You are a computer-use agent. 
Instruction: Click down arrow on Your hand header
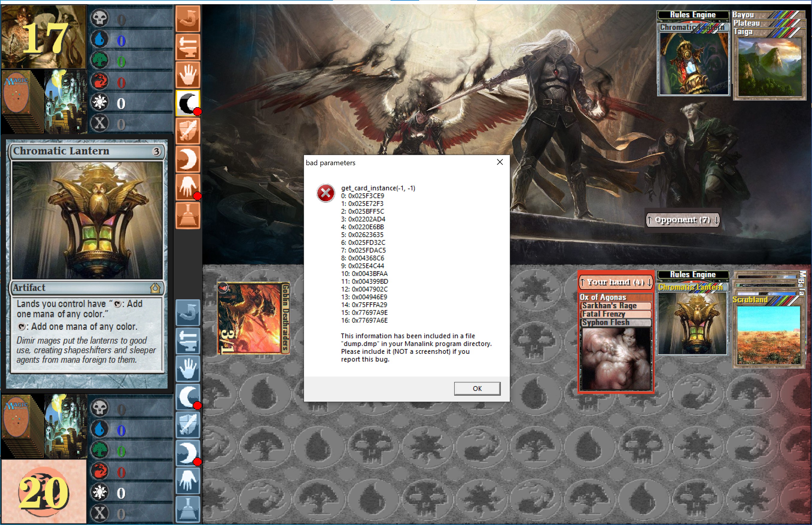tap(649, 282)
